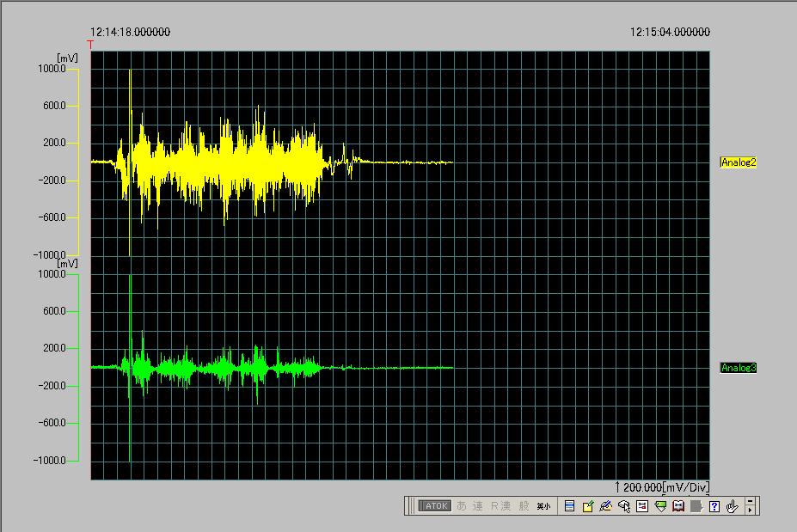Click the green axis -600.0 value

(52, 423)
